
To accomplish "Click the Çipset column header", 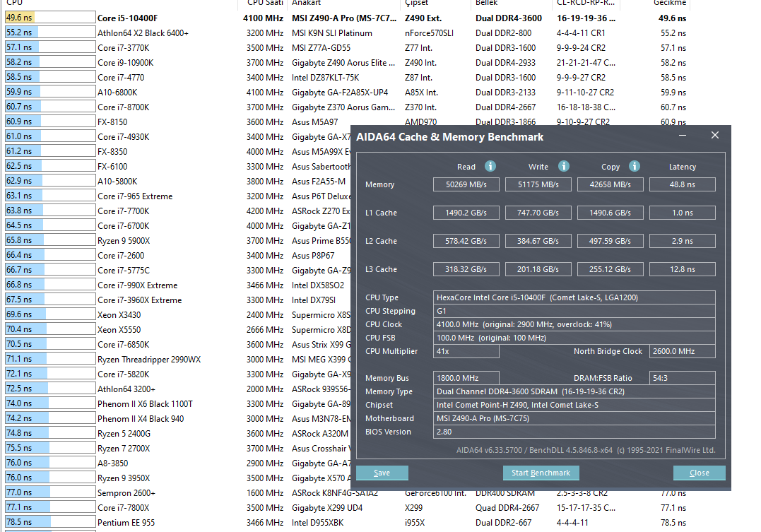I will tap(417, 3).
